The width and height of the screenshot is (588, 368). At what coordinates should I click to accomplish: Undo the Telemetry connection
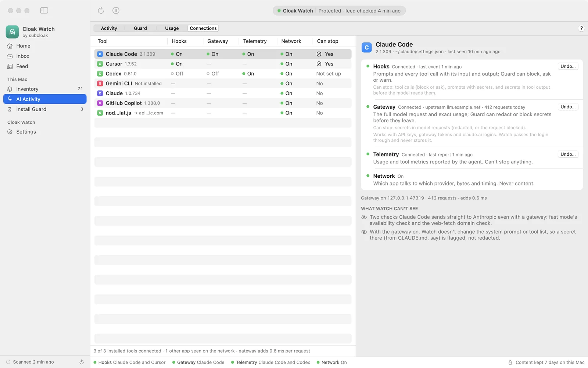coord(568,155)
